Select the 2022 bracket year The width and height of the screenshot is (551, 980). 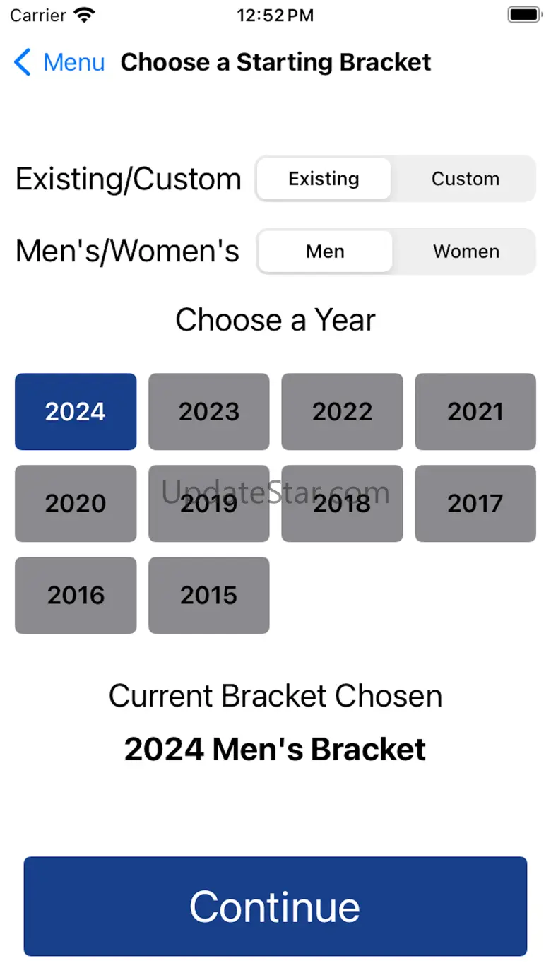[342, 412]
